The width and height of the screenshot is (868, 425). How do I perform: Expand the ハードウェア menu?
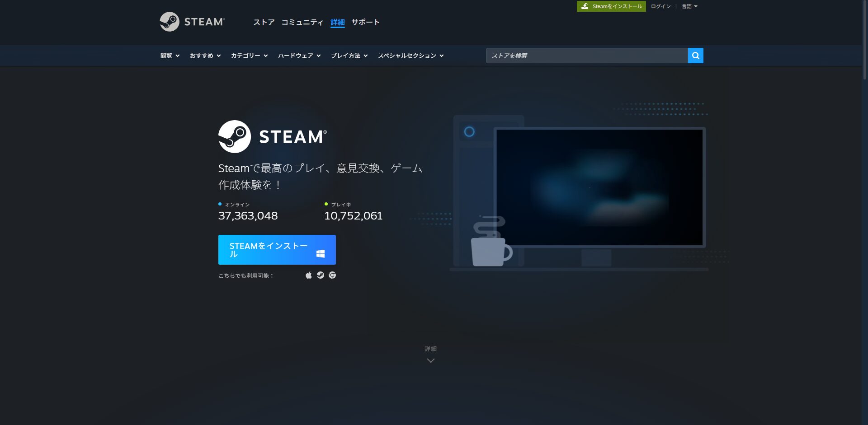[299, 56]
